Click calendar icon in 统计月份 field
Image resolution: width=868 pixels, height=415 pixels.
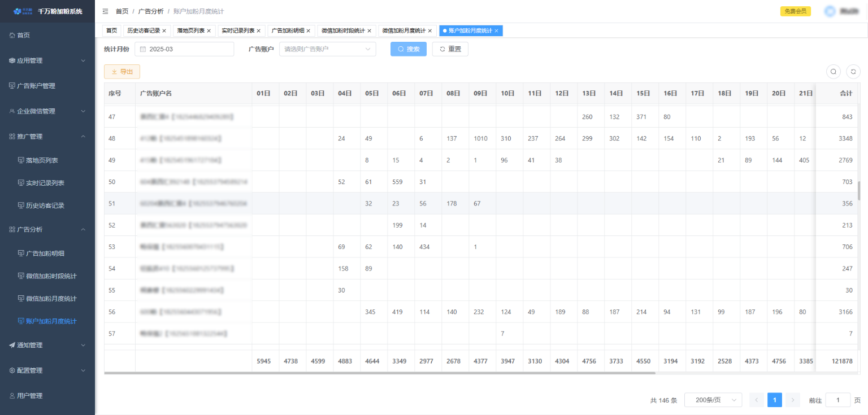143,49
